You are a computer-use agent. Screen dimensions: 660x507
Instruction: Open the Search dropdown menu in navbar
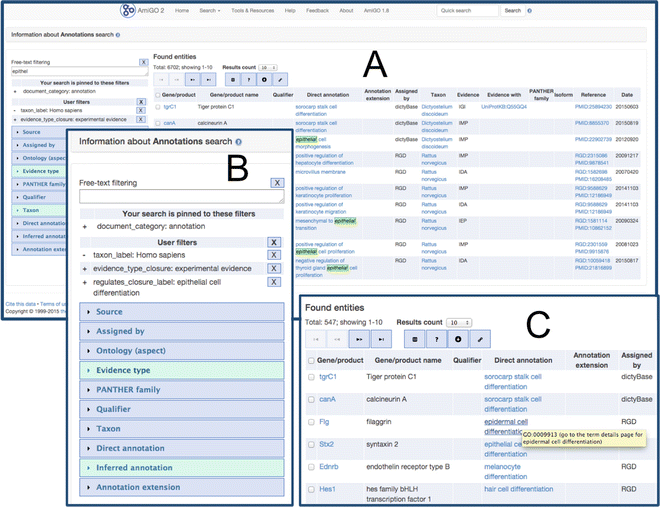point(210,11)
